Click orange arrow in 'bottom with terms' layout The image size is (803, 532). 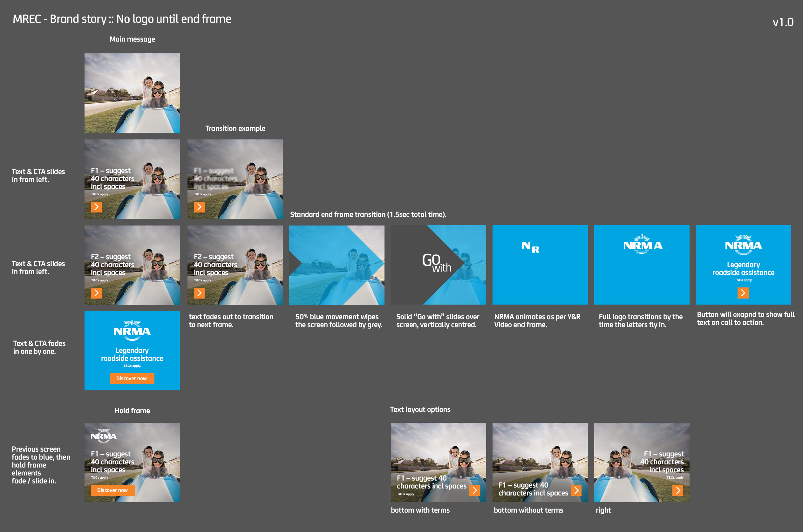coord(474,490)
